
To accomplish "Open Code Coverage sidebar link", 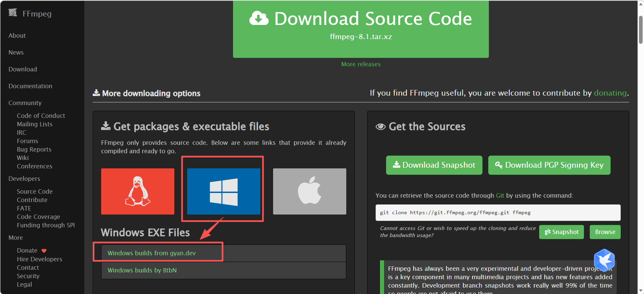I will click(38, 217).
